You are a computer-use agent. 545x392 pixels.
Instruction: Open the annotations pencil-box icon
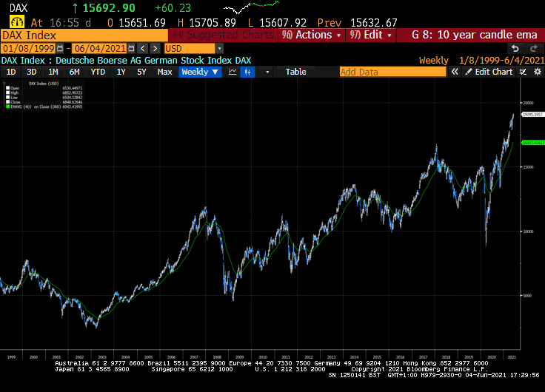click(x=523, y=72)
